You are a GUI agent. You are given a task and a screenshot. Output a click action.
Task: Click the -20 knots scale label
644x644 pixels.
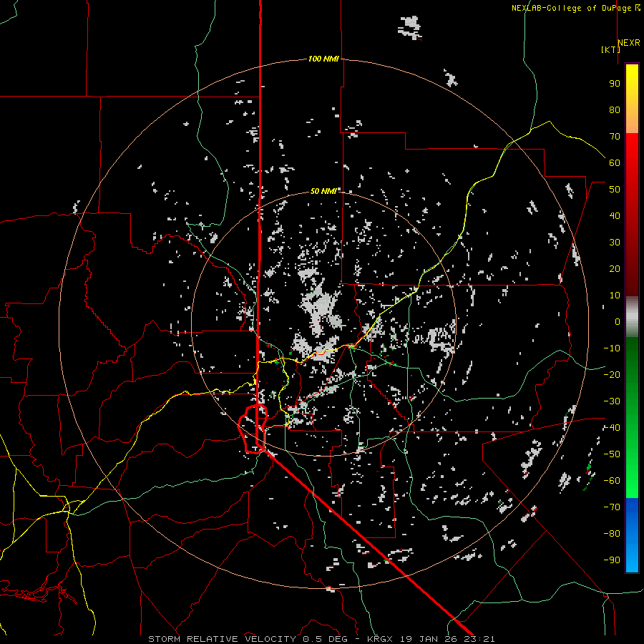612,375
